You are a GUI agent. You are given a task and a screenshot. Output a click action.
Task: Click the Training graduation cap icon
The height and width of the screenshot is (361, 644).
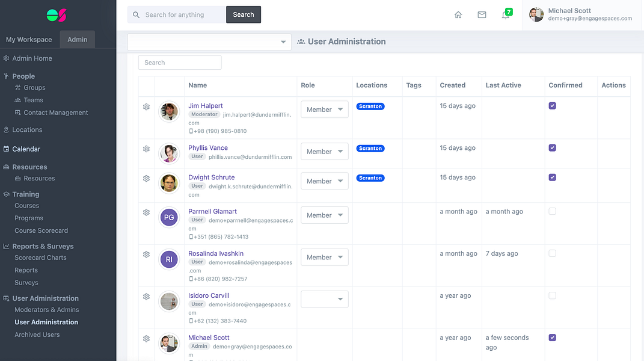click(6, 194)
